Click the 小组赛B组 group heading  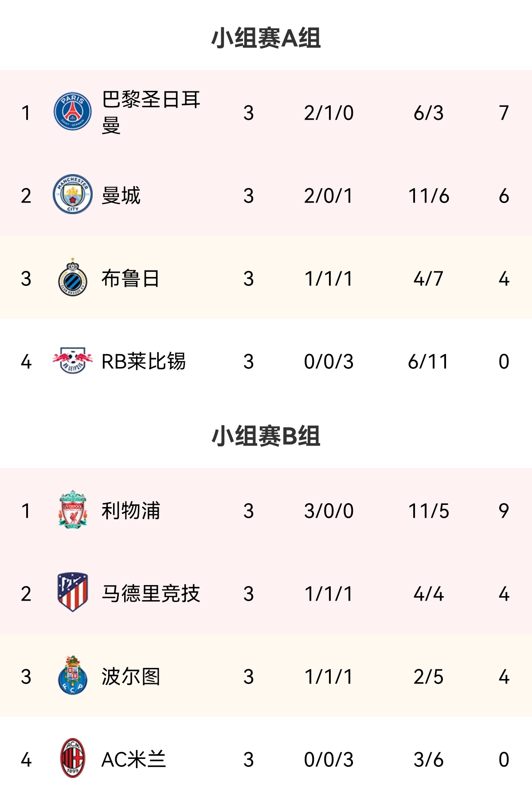[266, 436]
